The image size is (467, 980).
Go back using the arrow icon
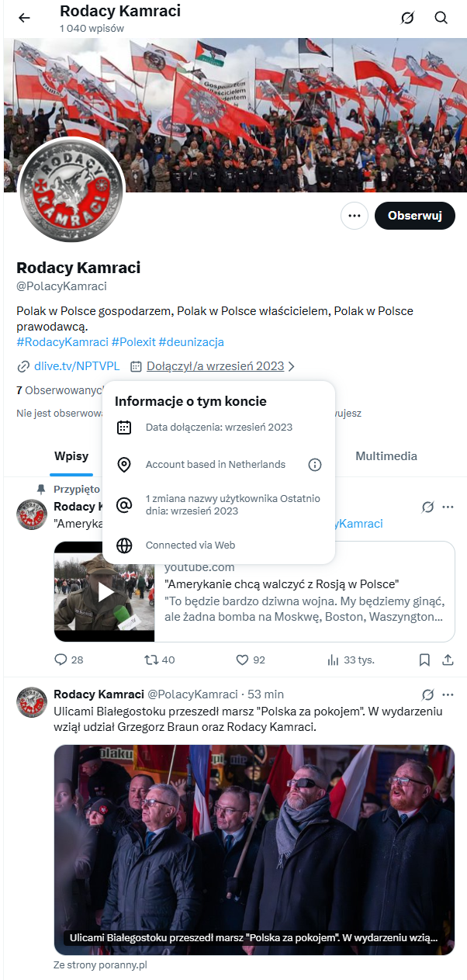pos(24,18)
